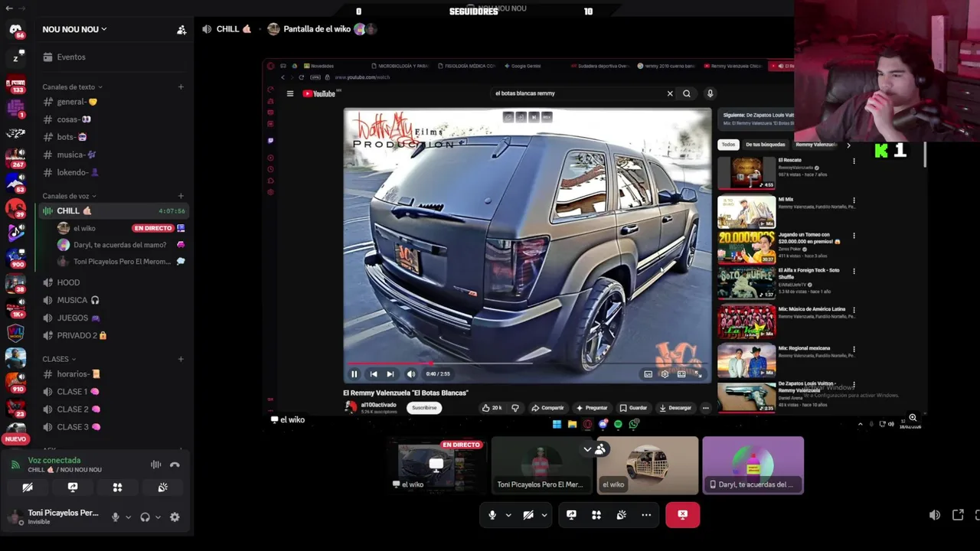980x551 pixels.
Task: Join the PRIVADO 2 voice channel
Action: pyautogui.click(x=113, y=335)
